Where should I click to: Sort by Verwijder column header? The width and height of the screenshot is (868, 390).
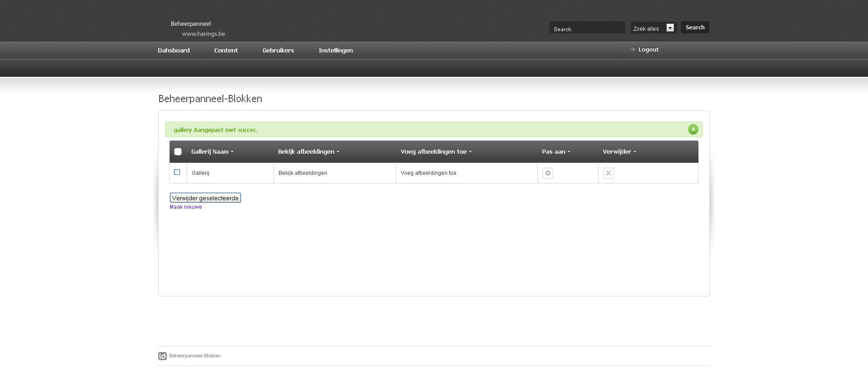[619, 152]
